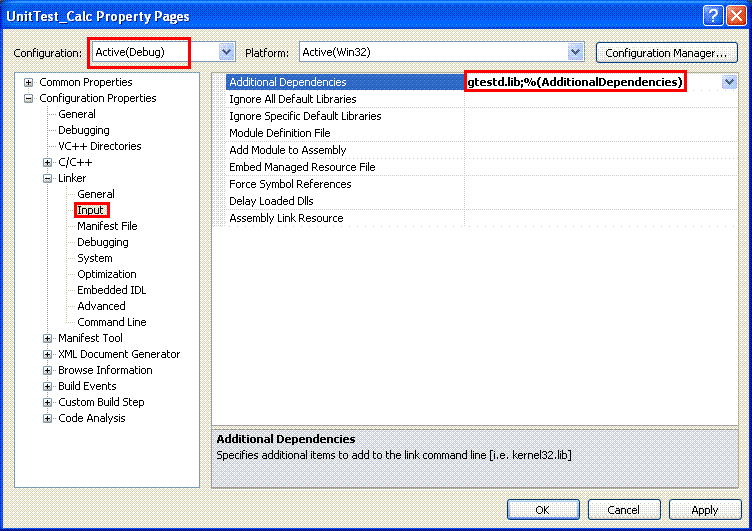The width and height of the screenshot is (752, 531).
Task: Select the Code Analysis label
Action: (x=92, y=418)
